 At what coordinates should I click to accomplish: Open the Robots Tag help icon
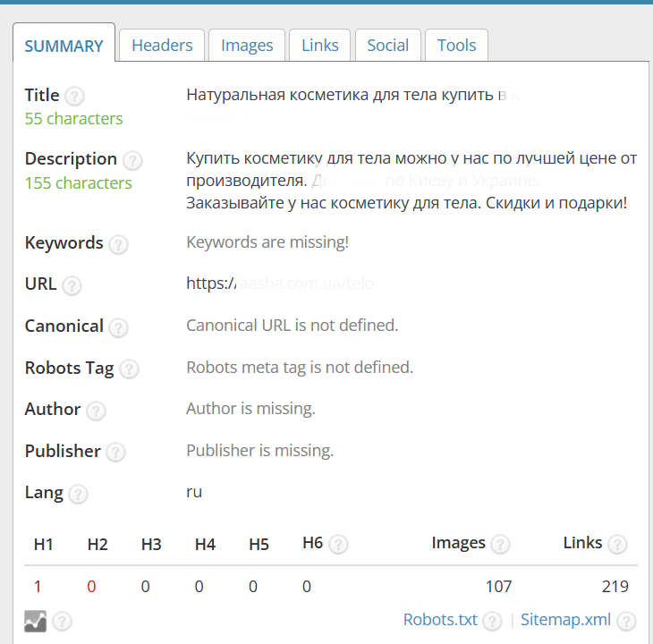129,369
